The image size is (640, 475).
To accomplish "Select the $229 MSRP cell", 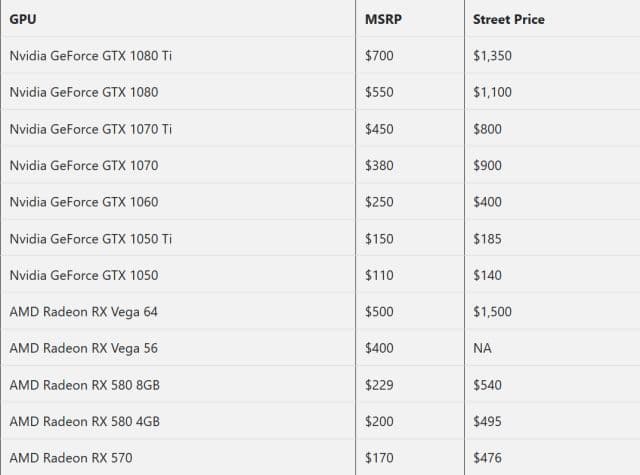I will tap(378, 385).
